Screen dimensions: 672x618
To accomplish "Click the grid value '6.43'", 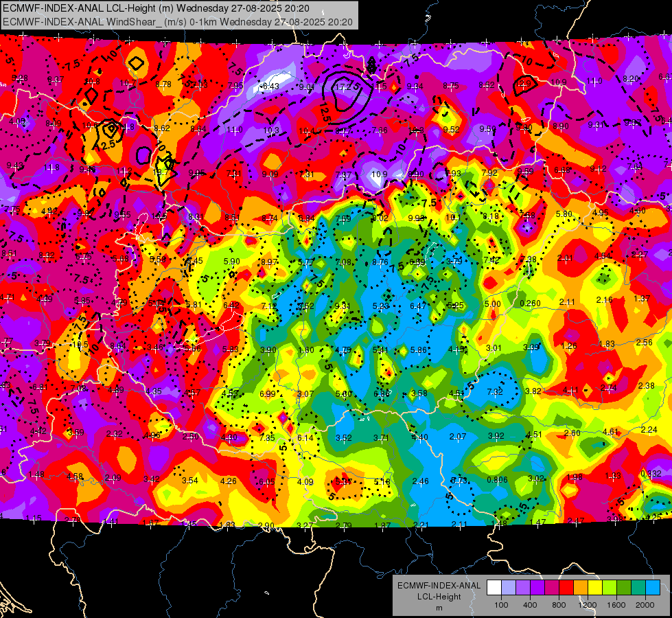I will coord(271,87).
